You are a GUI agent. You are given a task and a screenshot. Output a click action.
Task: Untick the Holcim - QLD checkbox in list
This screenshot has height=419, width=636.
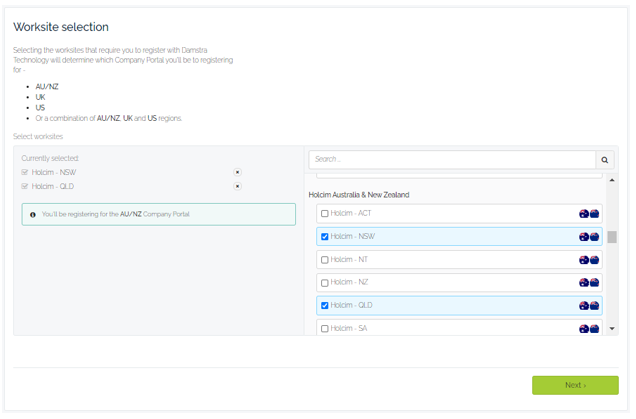coord(324,305)
